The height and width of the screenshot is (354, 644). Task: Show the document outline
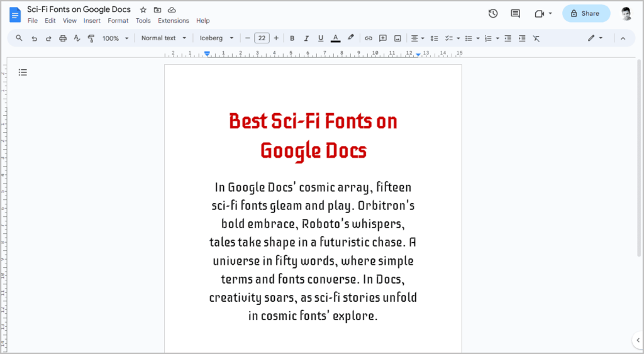[23, 72]
